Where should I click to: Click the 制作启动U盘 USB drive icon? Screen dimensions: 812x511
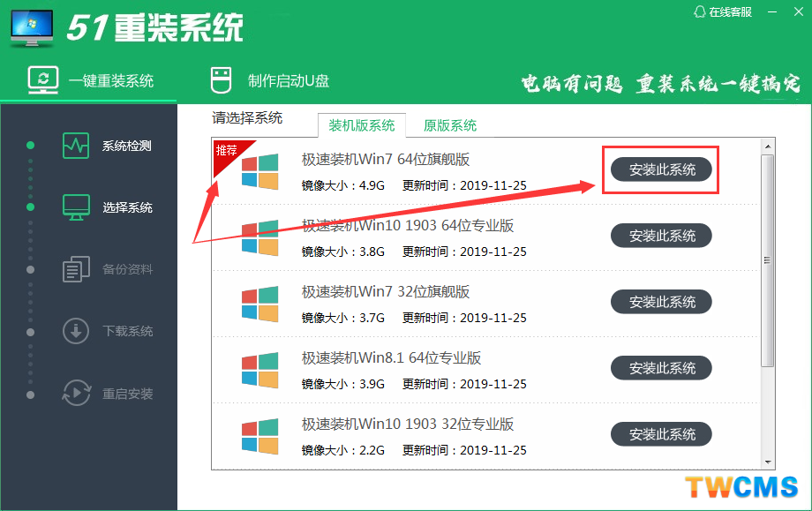222,80
